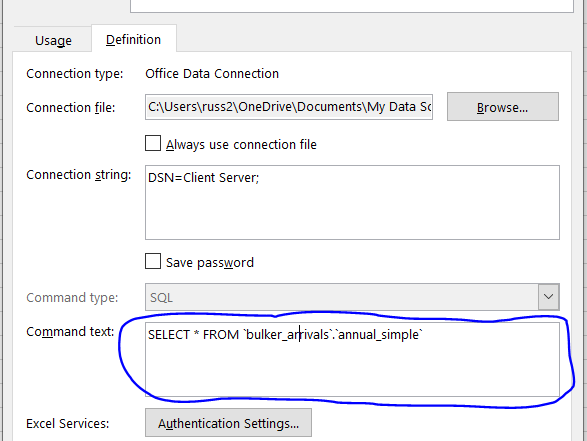Click the partially visible text box at top
The height and width of the screenshot is (441, 587).
tap(352, 6)
